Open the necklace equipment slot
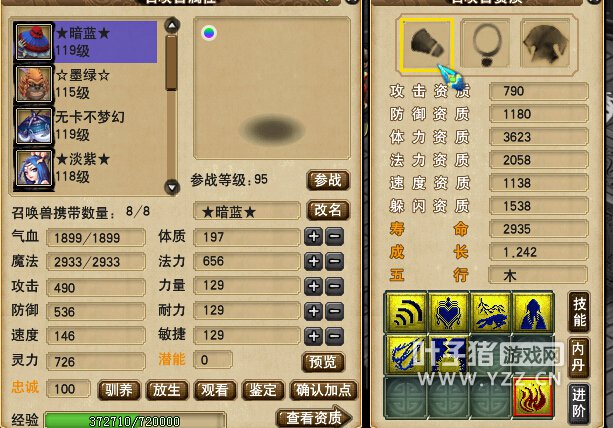Viewport: 613px width, 428px height. click(x=486, y=45)
